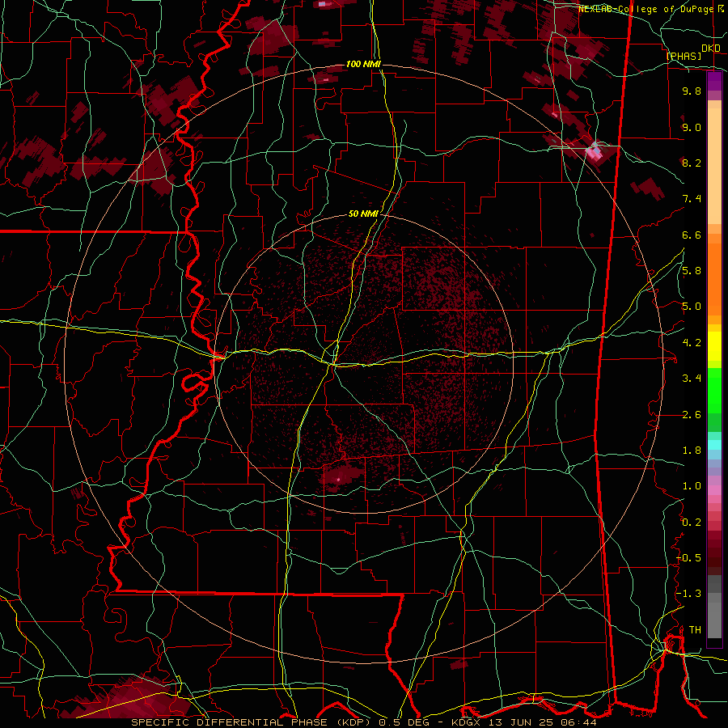
Task: Click the 50 NMI range ring label
Action: 363,214
